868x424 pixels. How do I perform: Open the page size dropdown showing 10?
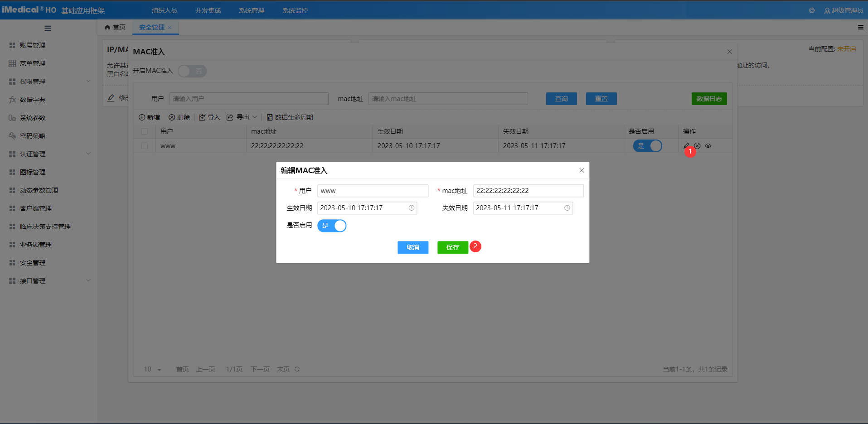(x=153, y=369)
